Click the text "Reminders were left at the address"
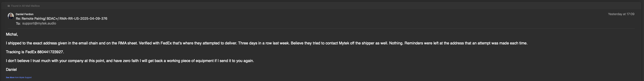Screen dimensions: 644x81 point(434,43)
